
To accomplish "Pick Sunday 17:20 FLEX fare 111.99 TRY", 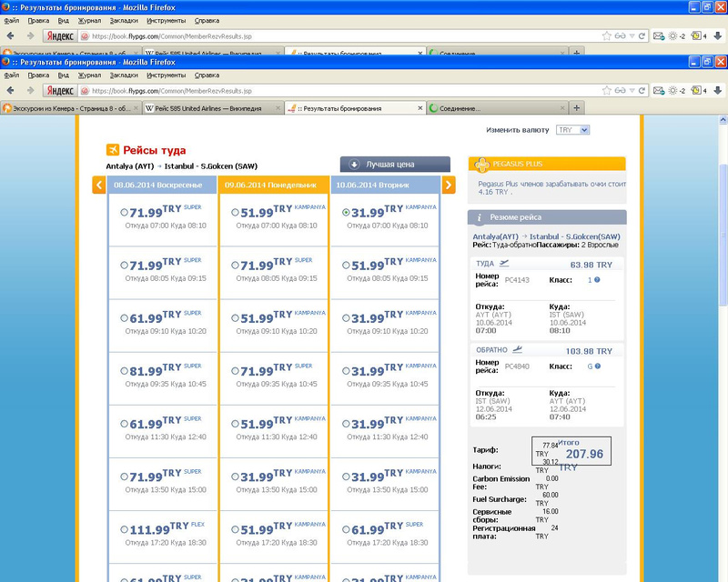I will click(123, 529).
